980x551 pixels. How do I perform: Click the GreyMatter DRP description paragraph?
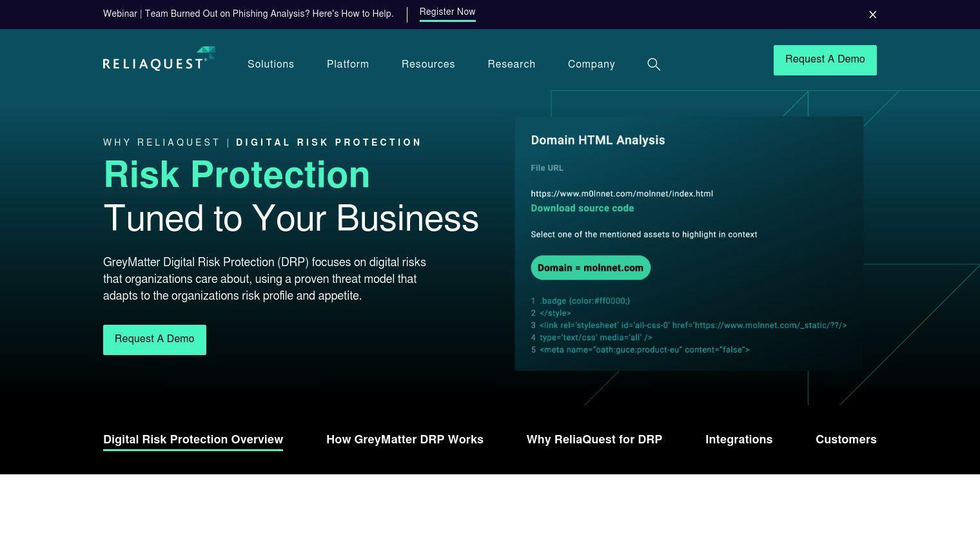(264, 279)
